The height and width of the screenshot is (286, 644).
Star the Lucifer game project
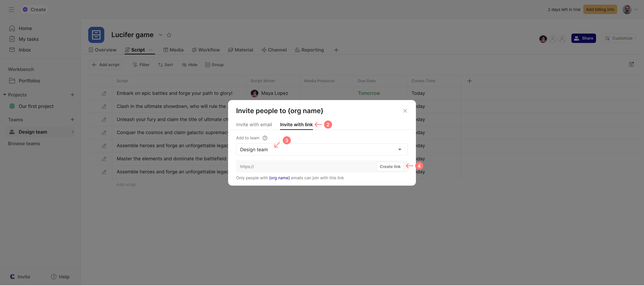click(x=169, y=35)
